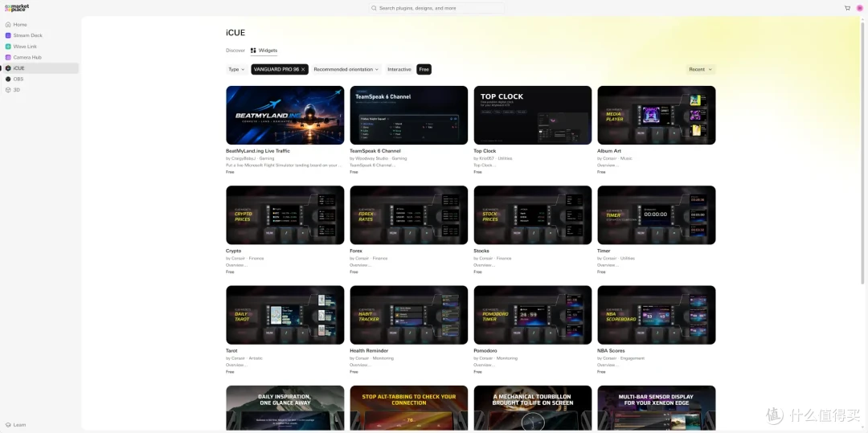The height and width of the screenshot is (433, 868).
Task: Toggle the Interactive filter
Action: pos(399,69)
